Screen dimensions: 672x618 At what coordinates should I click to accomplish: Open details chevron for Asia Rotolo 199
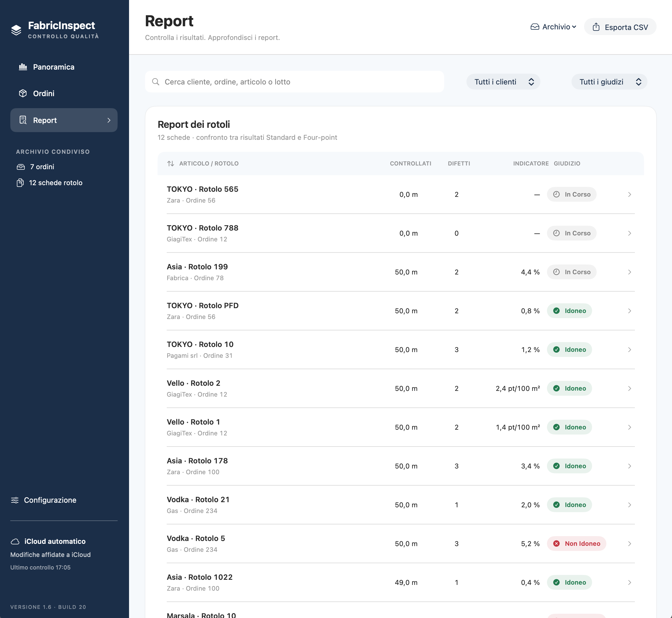[x=629, y=272]
